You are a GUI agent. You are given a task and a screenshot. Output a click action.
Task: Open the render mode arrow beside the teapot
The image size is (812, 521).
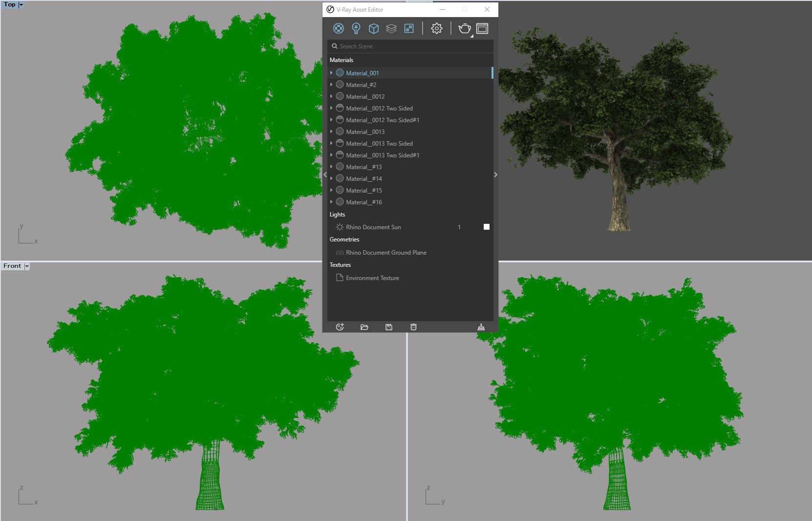pyautogui.click(x=472, y=36)
